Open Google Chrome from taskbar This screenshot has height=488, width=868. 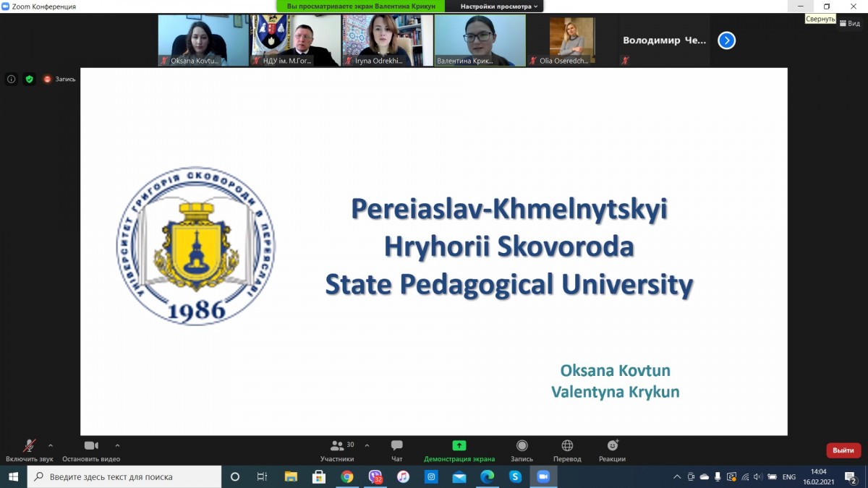[347, 476]
